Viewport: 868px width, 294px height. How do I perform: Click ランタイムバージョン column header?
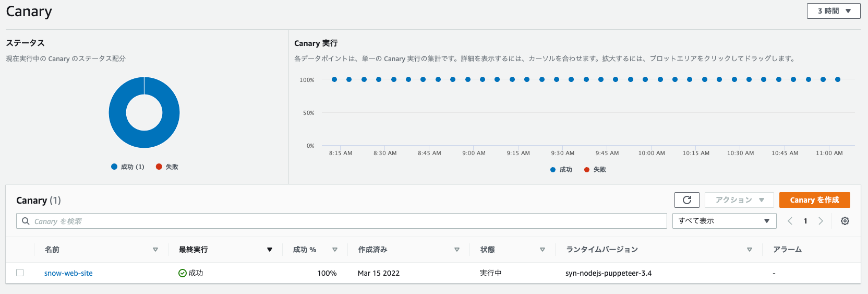pyautogui.click(x=602, y=250)
